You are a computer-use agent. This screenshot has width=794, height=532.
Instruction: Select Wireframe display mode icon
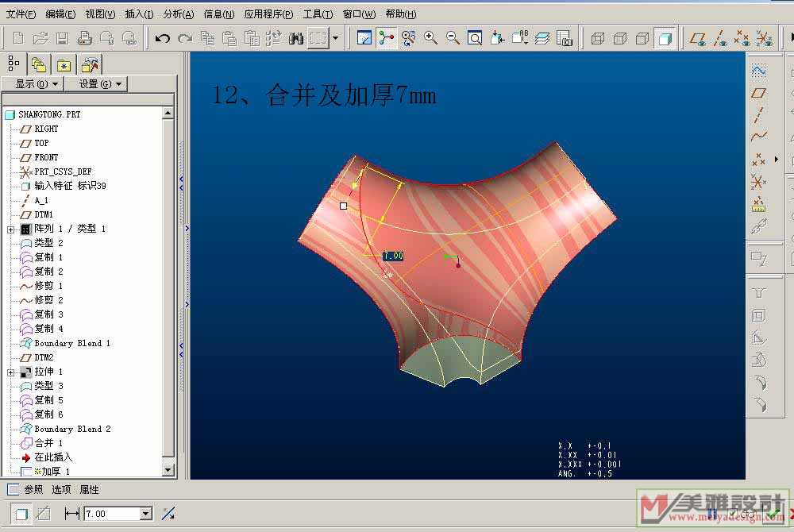click(598, 38)
